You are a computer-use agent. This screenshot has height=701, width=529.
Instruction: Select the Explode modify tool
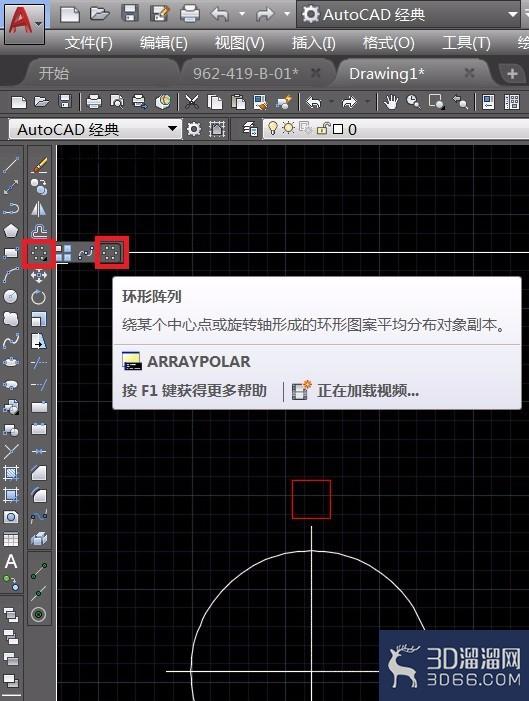coord(39,539)
